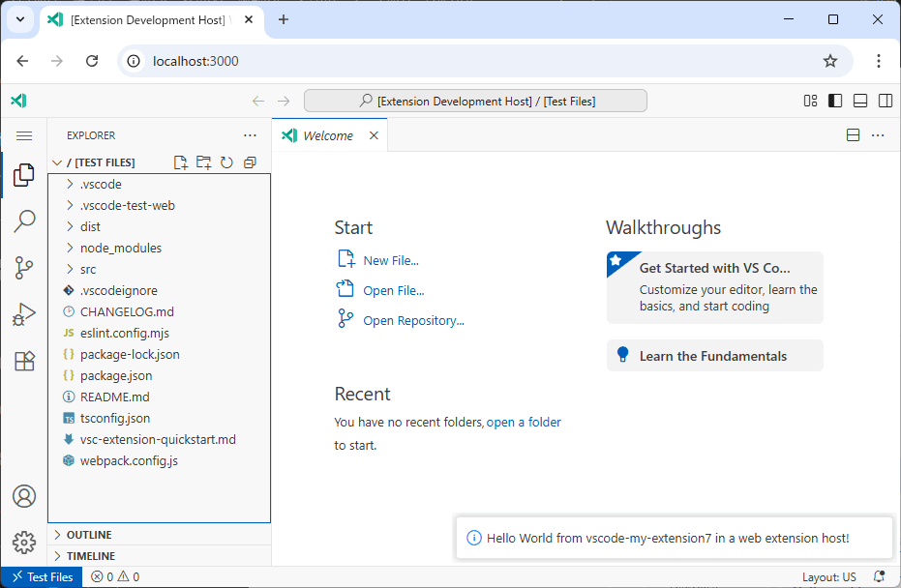Open the Source Control view
901x588 pixels.
tap(24, 268)
